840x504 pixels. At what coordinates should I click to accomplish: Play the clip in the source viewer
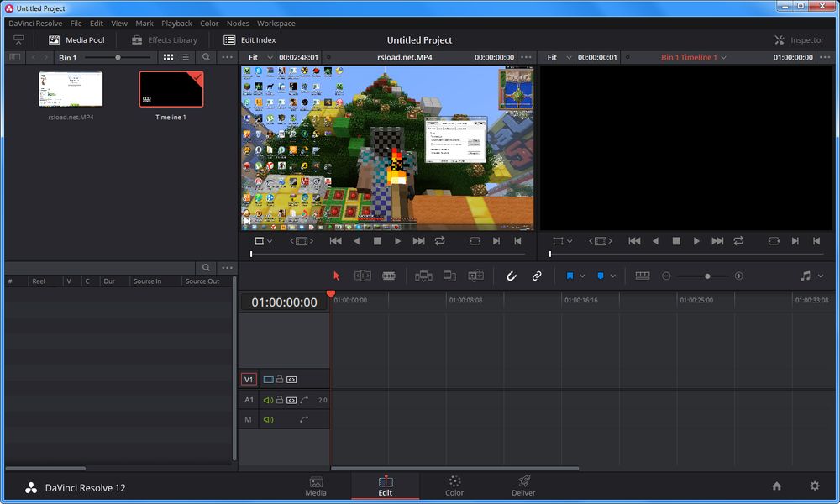(397, 241)
